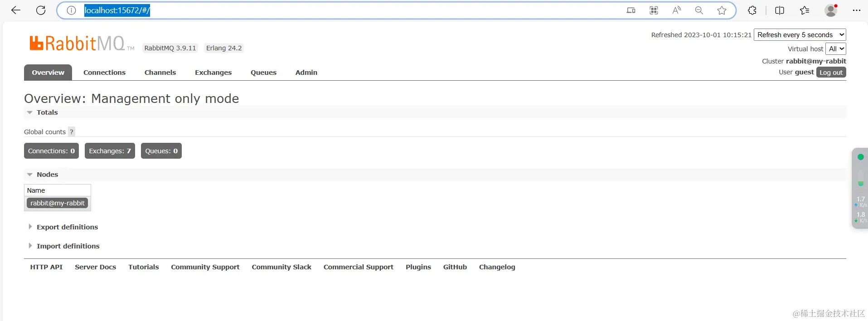This screenshot has width=868, height=321.
Task: Add page to favorites star icon
Action: pyautogui.click(x=722, y=10)
